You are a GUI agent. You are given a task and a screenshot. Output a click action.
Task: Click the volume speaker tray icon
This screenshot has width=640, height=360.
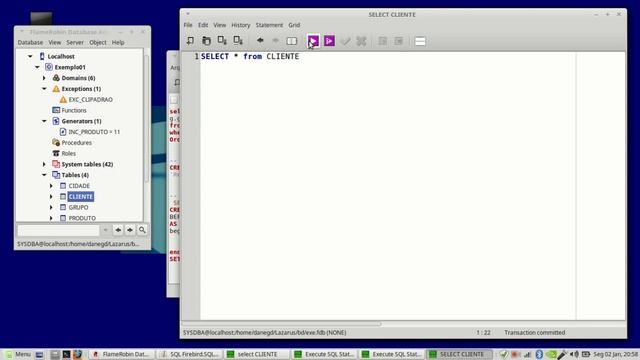tap(575, 354)
